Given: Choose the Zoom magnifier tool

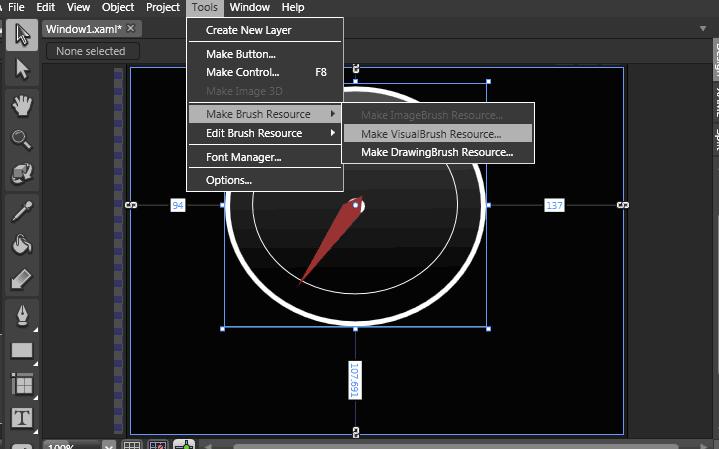Looking at the screenshot, I should pos(22,139).
